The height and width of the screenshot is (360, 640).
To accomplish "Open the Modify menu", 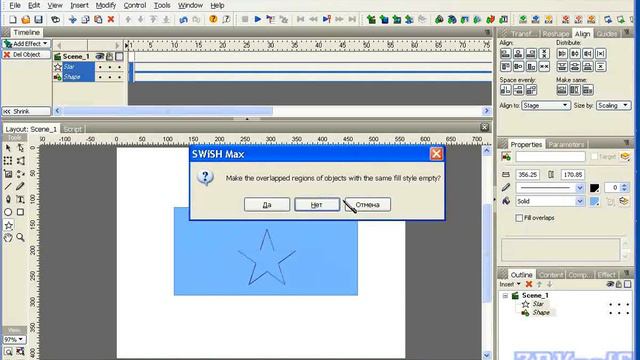I will point(105,5).
